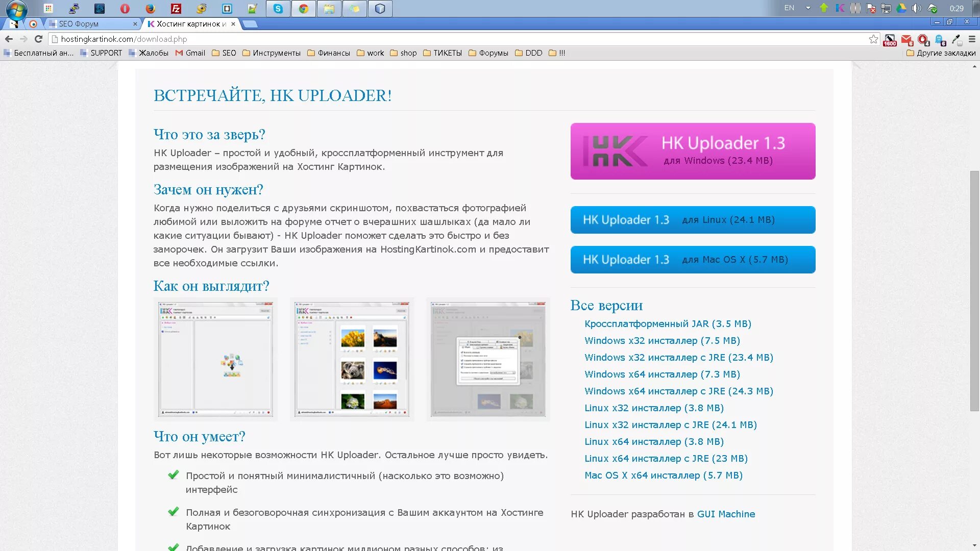Open Action Center flag tray icon
This screenshot has height=551, width=980.
871,8
